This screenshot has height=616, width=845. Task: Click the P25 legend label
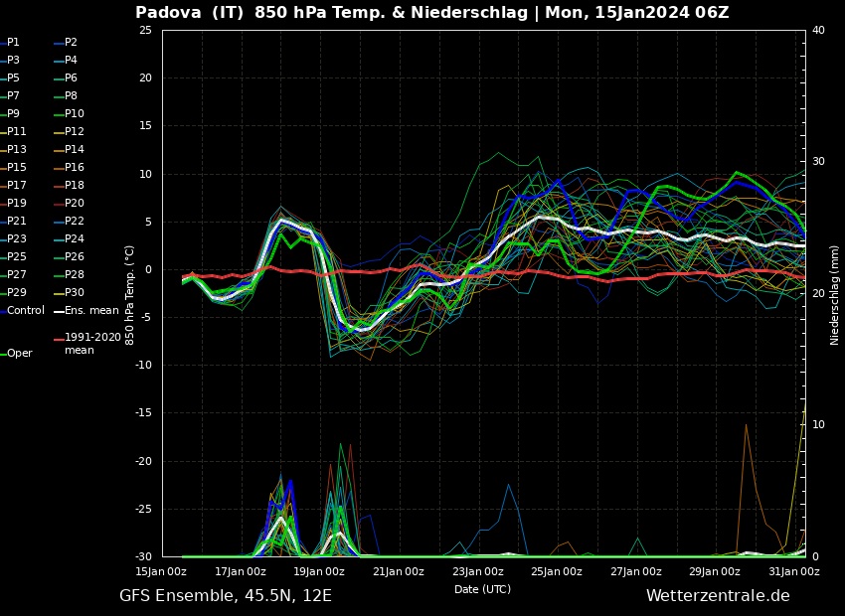pyautogui.click(x=17, y=257)
